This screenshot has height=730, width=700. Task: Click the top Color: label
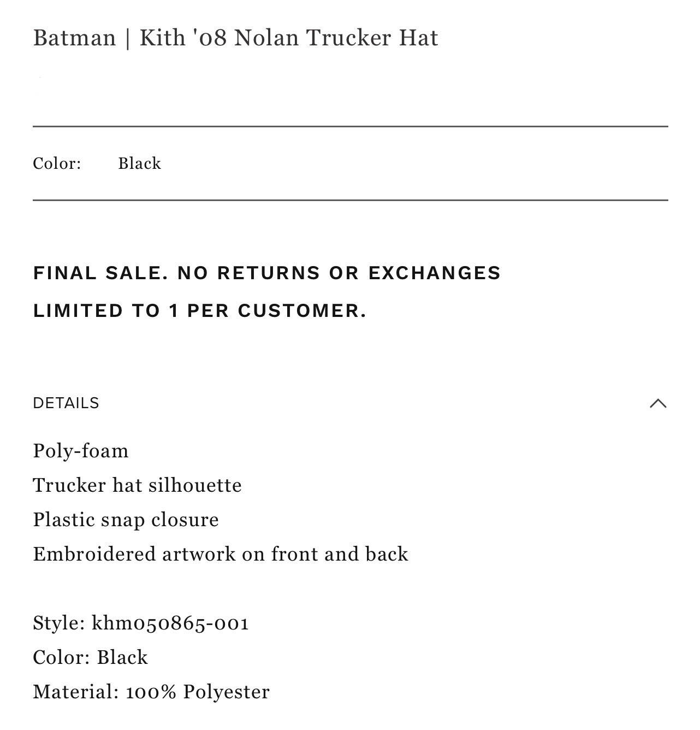[57, 163]
